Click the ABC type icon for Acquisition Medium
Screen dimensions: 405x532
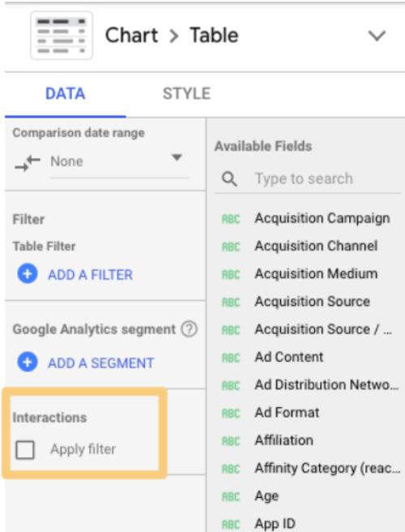[x=231, y=275]
